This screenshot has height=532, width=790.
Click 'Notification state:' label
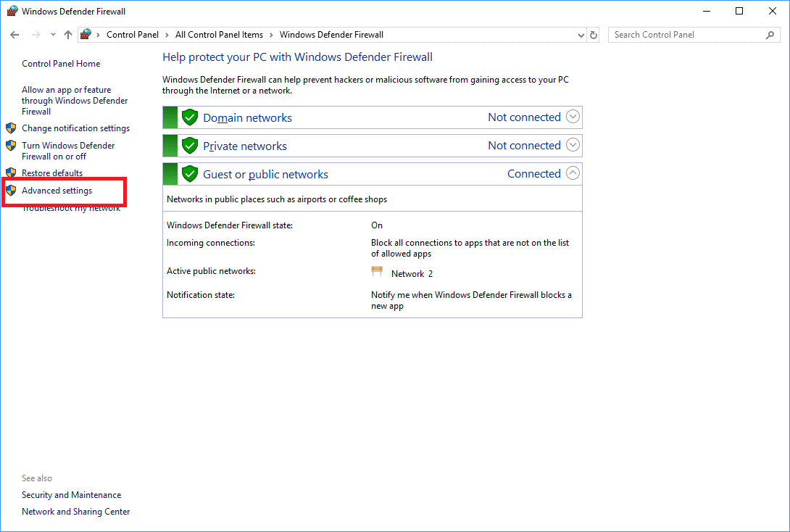201,295
